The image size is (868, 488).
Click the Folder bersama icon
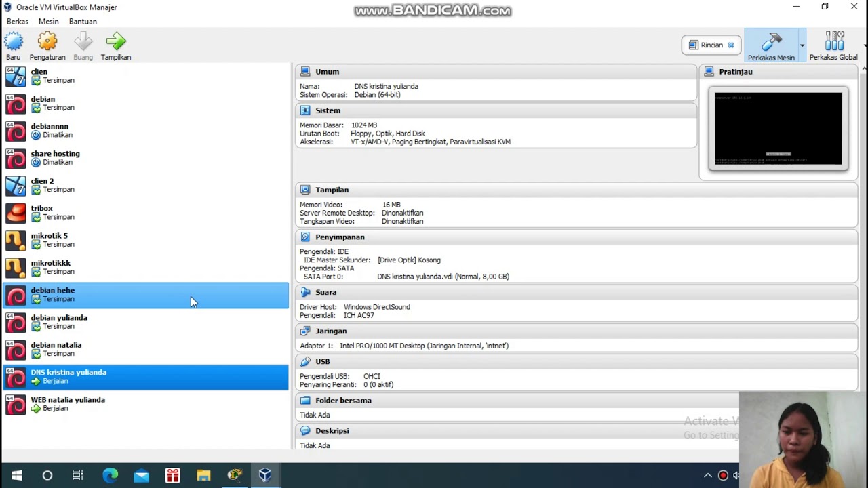305,401
